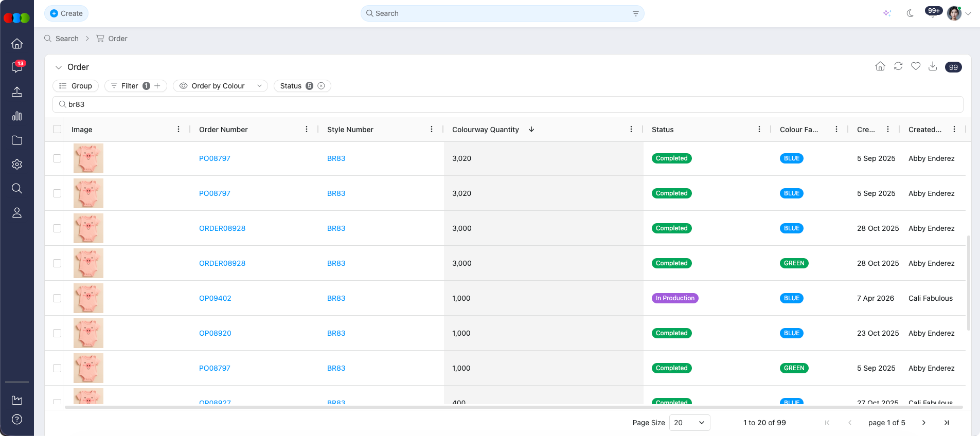Favourite this Order view with the heart icon
980x436 pixels.
916,66
